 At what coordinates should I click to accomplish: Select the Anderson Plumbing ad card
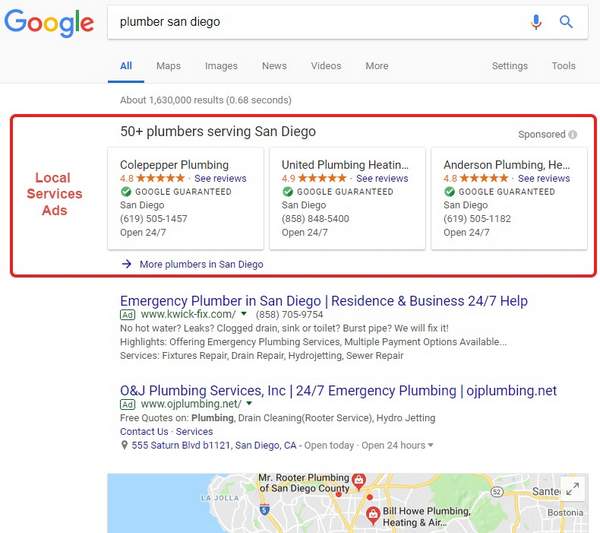click(508, 198)
